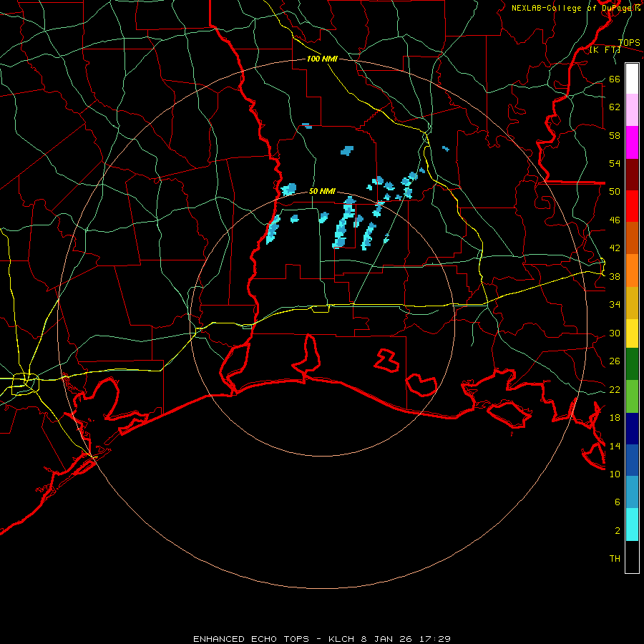Click the orange 42 K FT legend swatch
This screenshot has width=644, height=644.
[x=632, y=270]
